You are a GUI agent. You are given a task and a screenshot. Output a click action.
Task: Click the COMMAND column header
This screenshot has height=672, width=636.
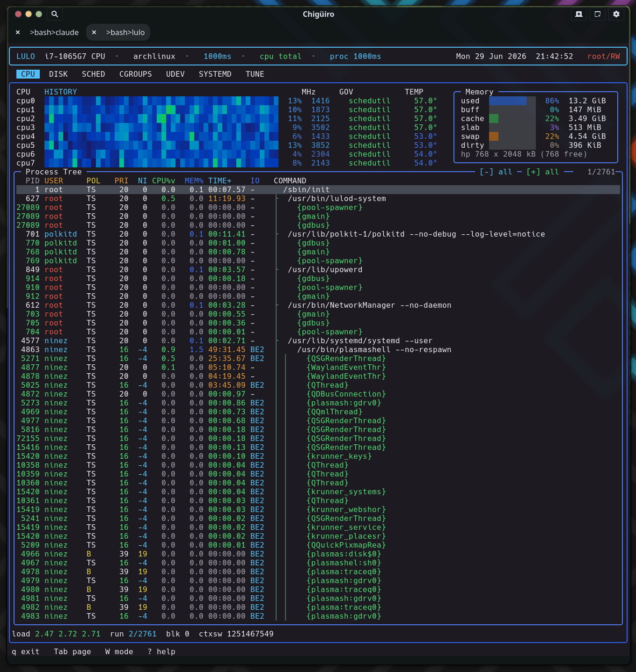coord(290,181)
